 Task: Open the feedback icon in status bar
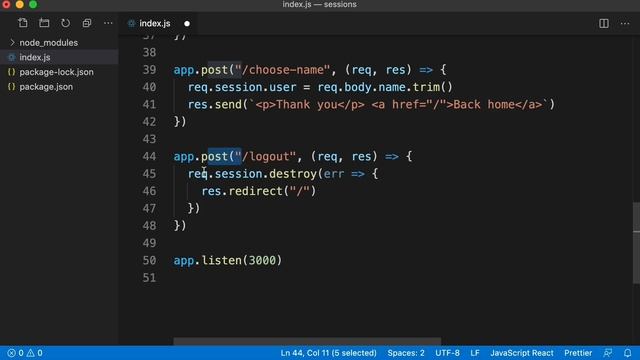pos(608,353)
